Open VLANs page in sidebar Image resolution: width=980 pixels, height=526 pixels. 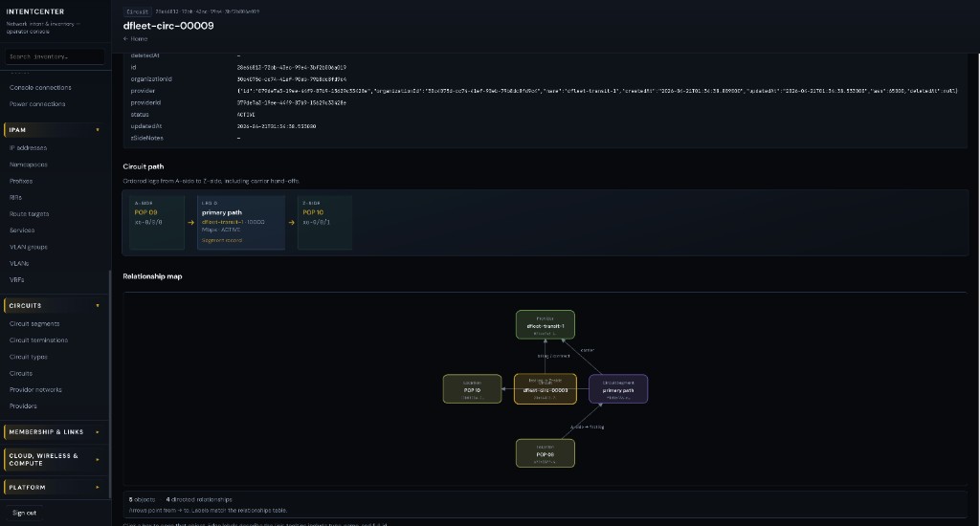click(19, 263)
